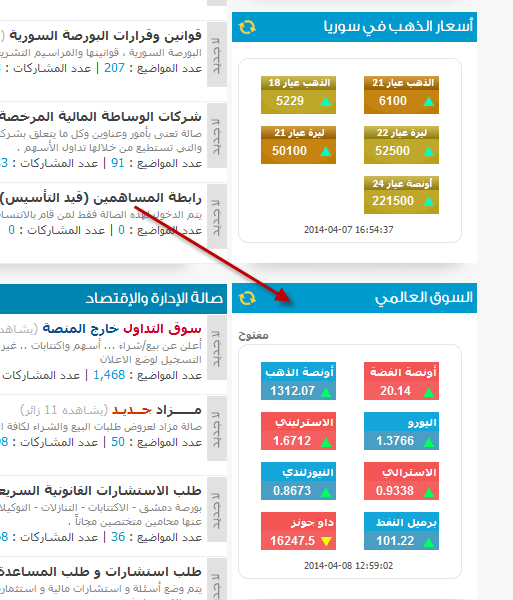Click the green arrow on oil barrel 101.22
The image size is (513, 600).
coord(429,542)
